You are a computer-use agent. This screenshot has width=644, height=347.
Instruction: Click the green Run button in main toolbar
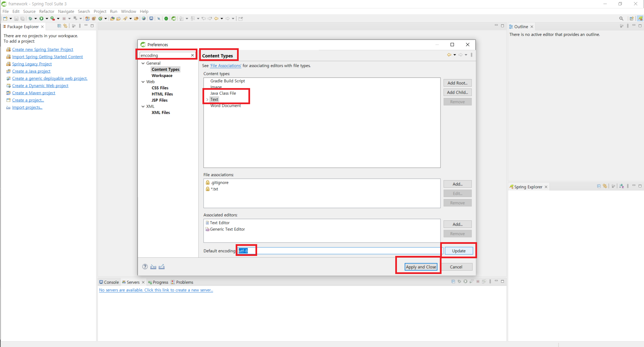(x=42, y=19)
